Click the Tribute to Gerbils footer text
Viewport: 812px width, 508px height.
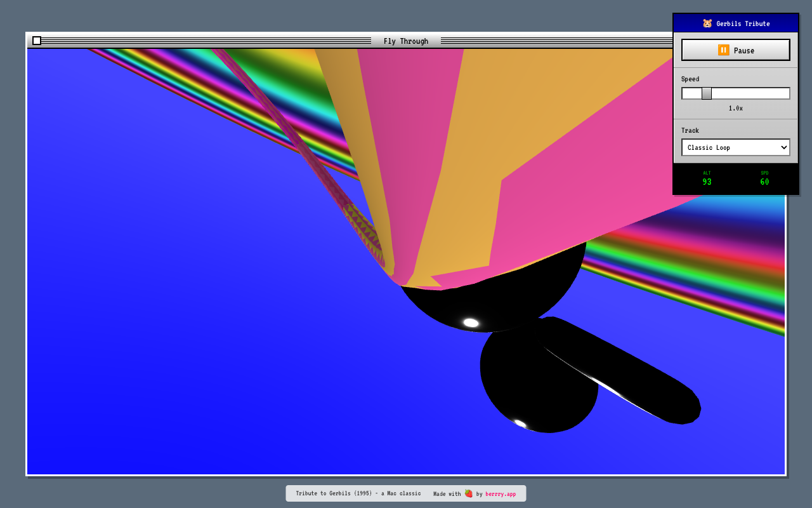click(358, 493)
